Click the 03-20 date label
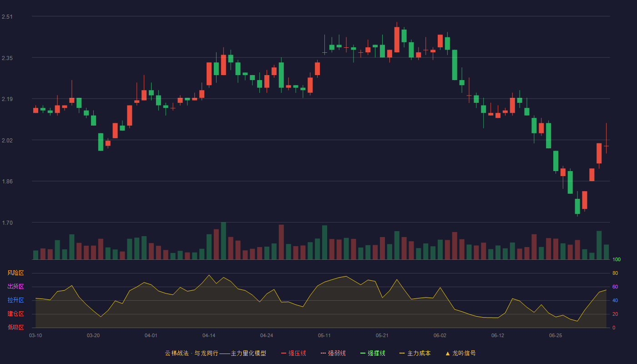Image resolution: width=637 pixels, height=364 pixels. tap(93, 335)
